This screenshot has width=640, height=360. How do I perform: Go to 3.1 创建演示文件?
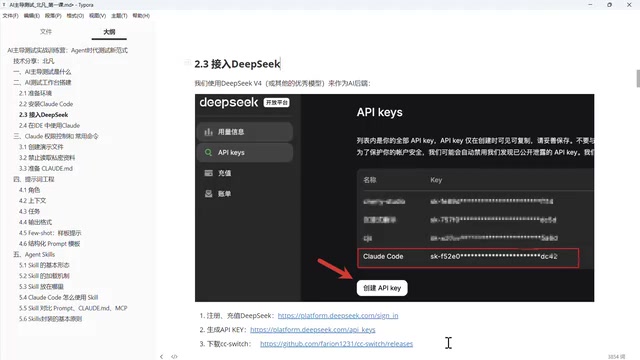[41, 147]
